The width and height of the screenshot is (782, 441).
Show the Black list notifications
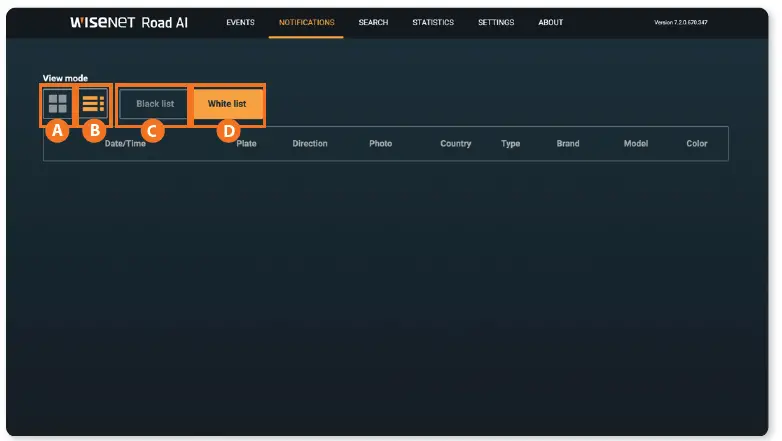pos(155,104)
